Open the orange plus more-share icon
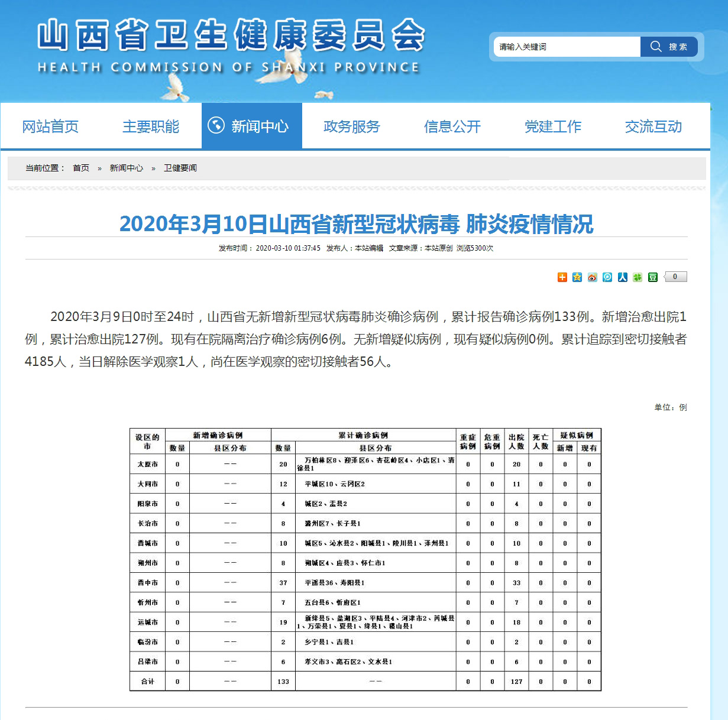 click(x=562, y=277)
